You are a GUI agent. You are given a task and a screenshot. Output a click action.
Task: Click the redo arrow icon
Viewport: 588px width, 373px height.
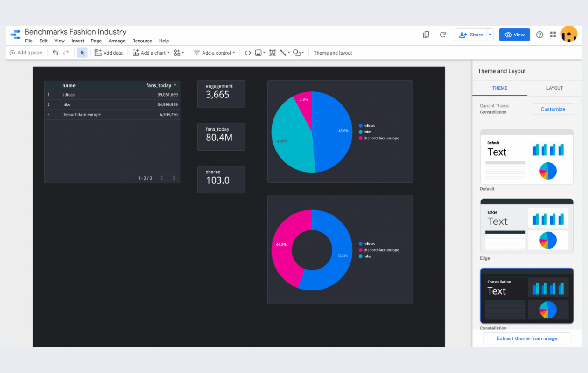point(66,53)
